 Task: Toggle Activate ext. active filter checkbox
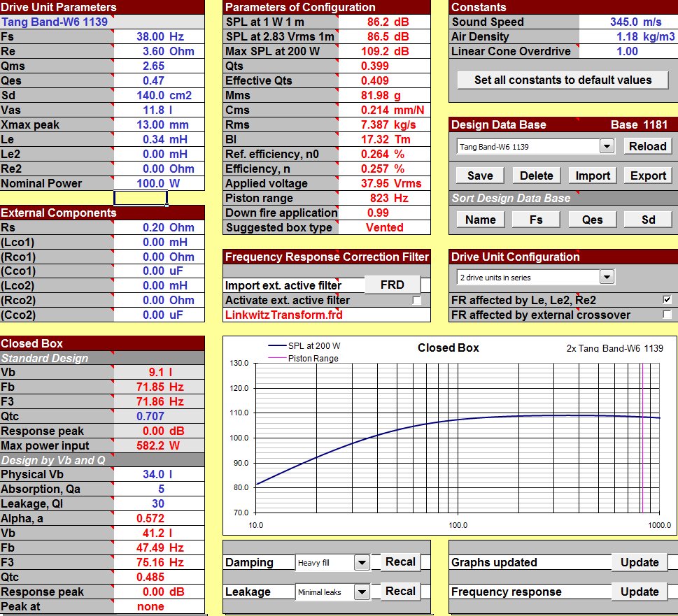[x=416, y=300]
